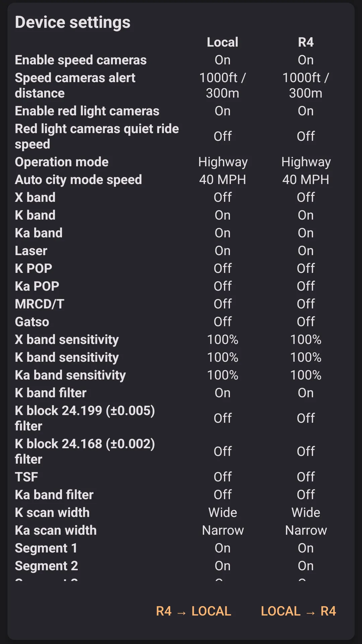
Task: Click the K band filter label
Action: point(51,393)
